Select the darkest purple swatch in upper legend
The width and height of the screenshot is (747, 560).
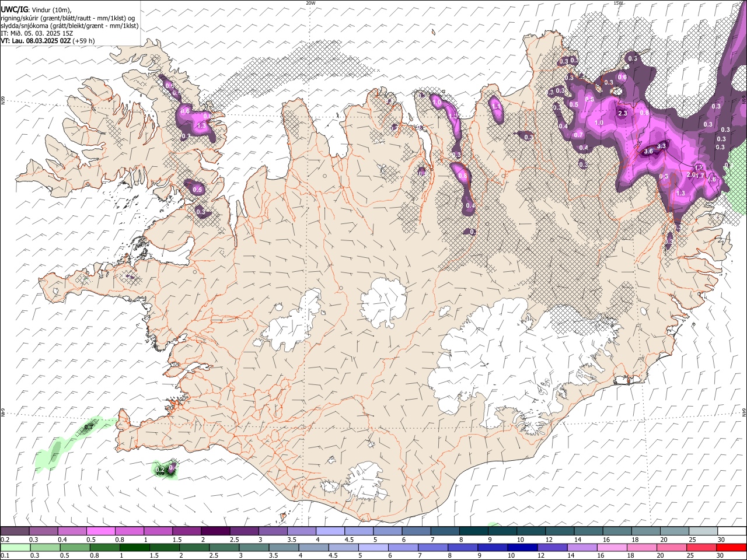(215, 531)
